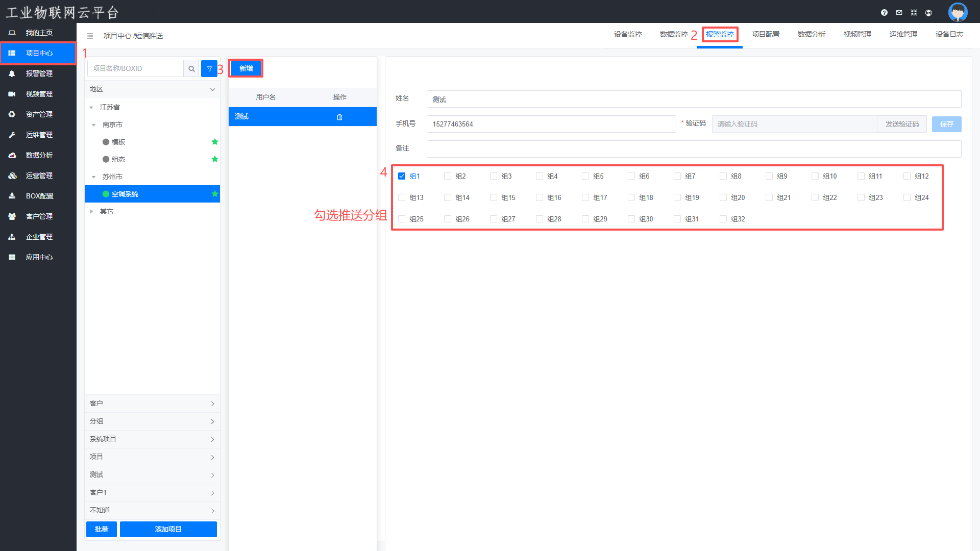Screen dimensions: 980x551
Task: Delete the 测试 user with trash icon
Action: click(339, 117)
